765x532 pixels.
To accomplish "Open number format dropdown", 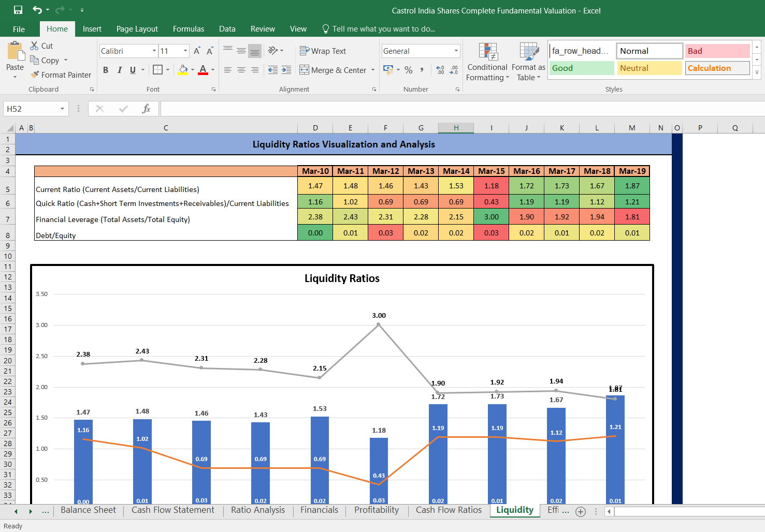I will (456, 51).
